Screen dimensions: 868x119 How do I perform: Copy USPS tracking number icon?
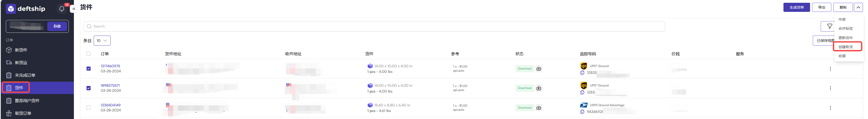[582, 112]
